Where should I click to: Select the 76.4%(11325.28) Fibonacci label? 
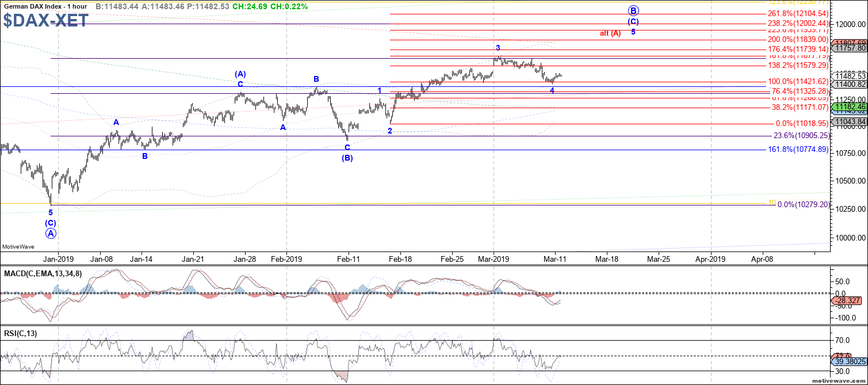point(799,91)
